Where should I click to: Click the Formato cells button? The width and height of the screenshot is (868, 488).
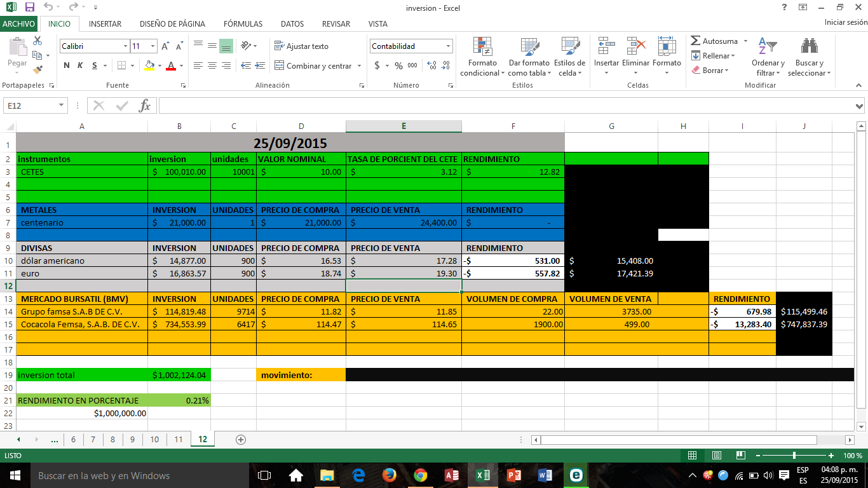[x=667, y=56]
